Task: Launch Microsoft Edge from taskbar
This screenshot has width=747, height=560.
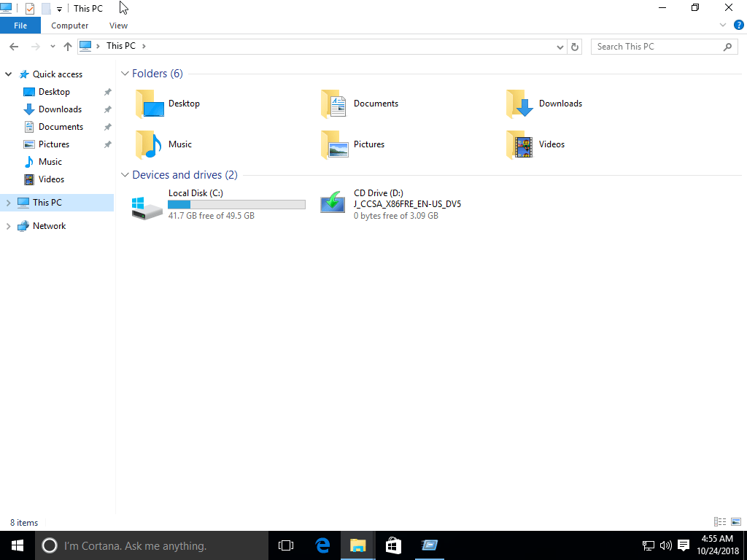Action: [x=322, y=545]
